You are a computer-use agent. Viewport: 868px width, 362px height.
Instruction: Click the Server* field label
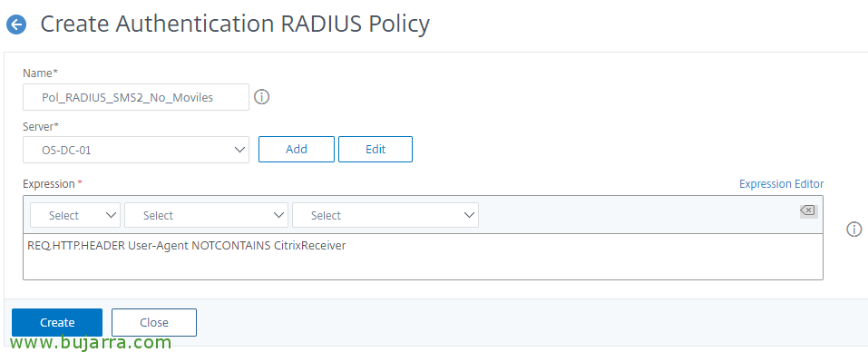pyautogui.click(x=41, y=127)
